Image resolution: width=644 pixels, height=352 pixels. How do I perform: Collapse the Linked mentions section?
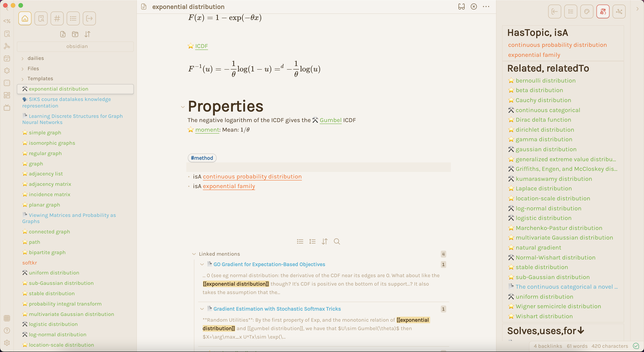coord(194,254)
